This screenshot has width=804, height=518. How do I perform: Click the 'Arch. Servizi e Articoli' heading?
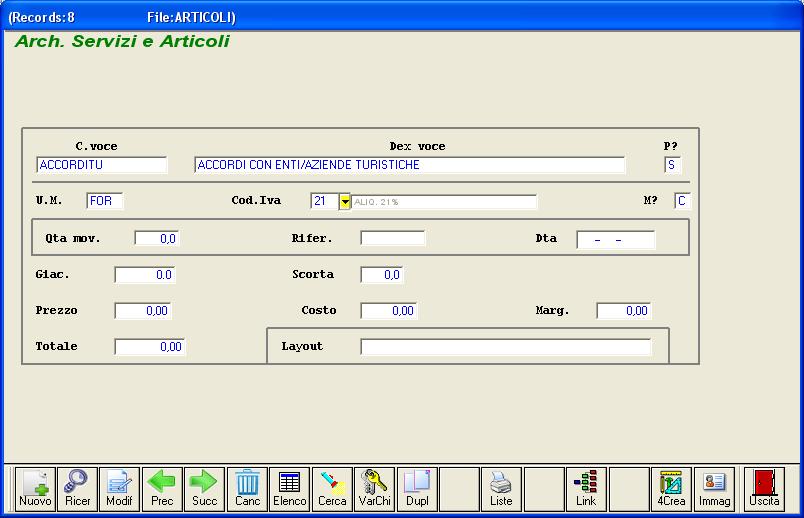pos(123,41)
